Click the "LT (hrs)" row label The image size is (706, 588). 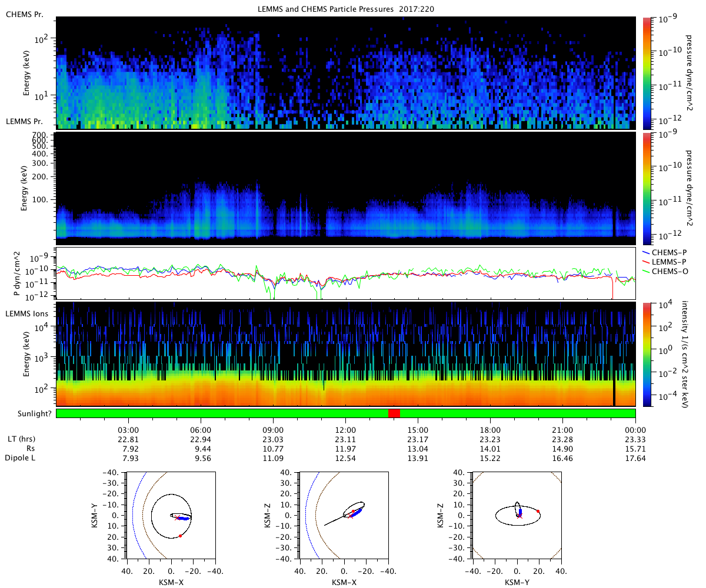(21, 439)
